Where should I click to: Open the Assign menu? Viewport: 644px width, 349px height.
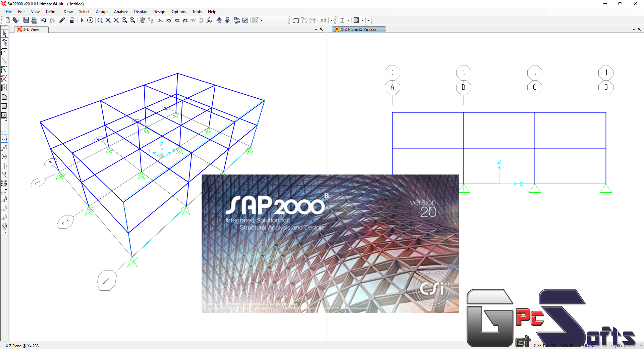(x=102, y=11)
